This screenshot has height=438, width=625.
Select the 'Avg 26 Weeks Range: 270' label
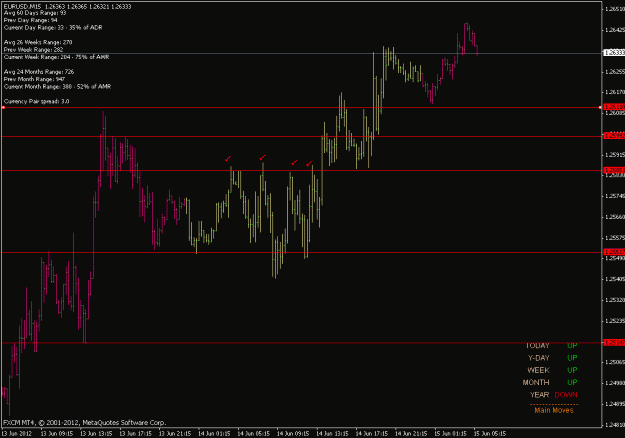[x=38, y=42]
